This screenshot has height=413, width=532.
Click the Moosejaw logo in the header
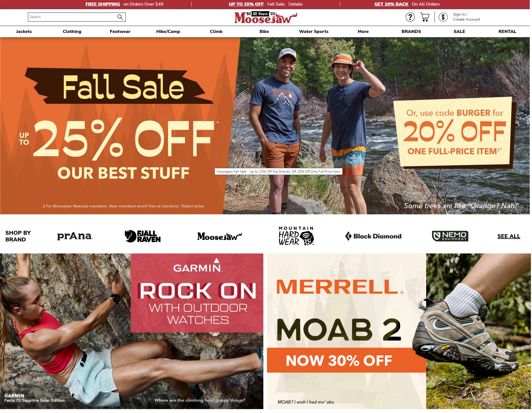tap(266, 18)
